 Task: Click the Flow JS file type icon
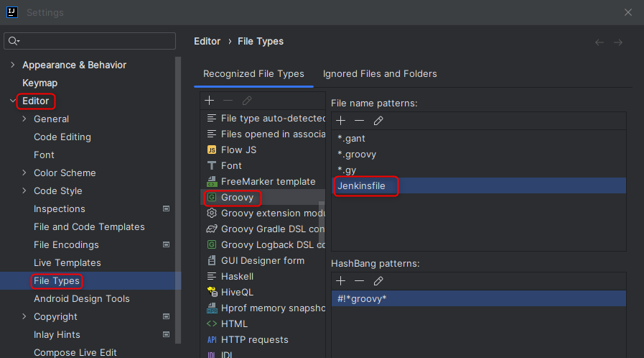pyautogui.click(x=212, y=150)
